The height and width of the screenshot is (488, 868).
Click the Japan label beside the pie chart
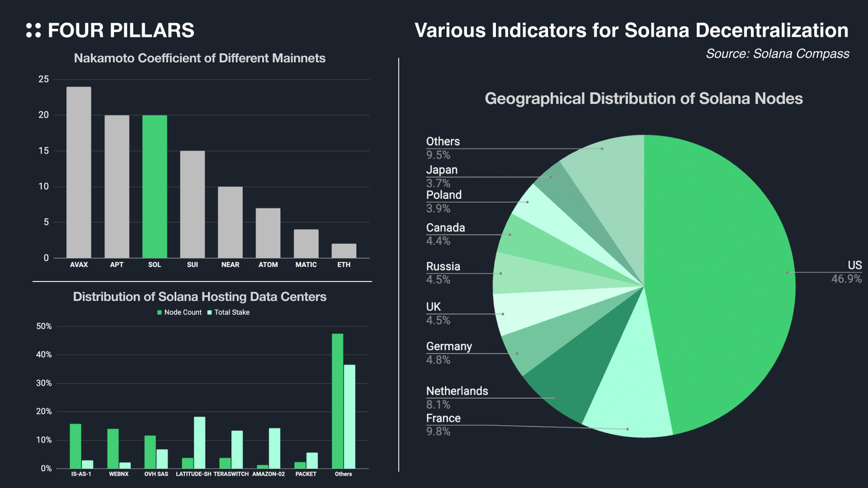click(x=442, y=170)
